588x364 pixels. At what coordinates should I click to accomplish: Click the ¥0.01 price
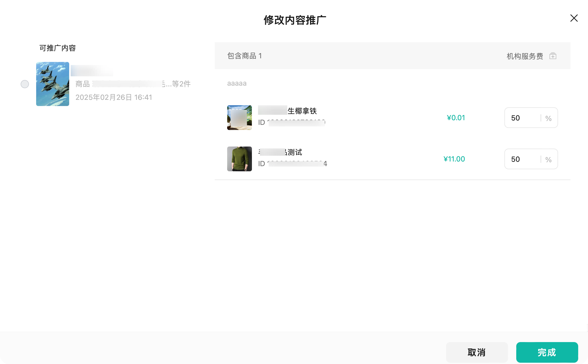click(x=456, y=118)
